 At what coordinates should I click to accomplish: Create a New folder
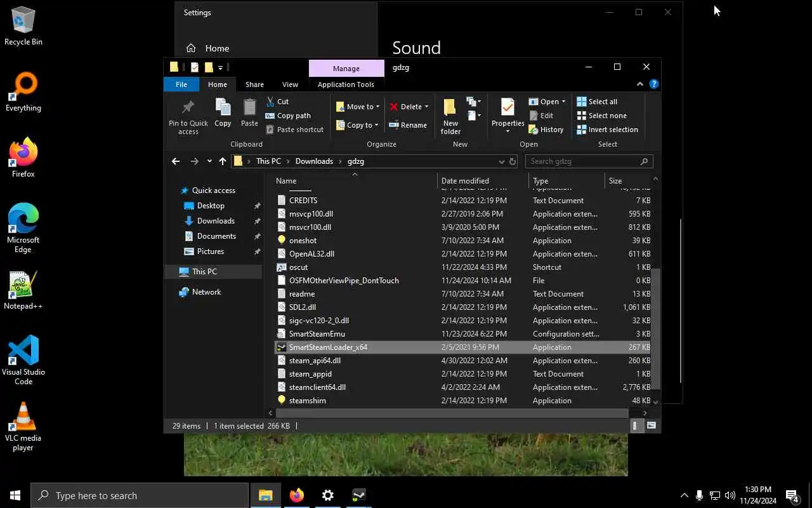pos(450,117)
